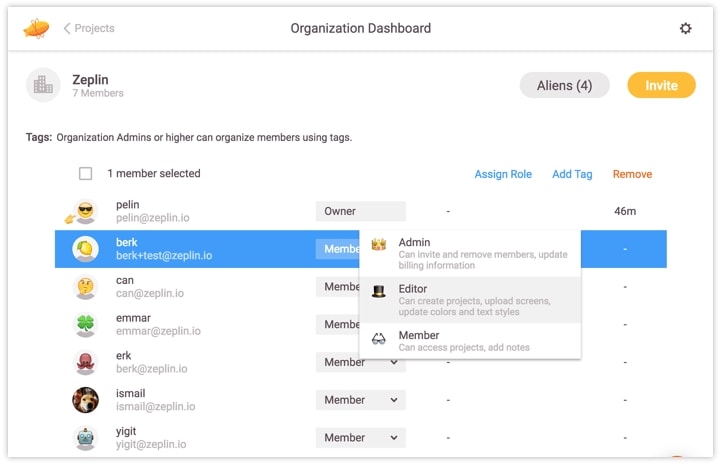Click the Remove link
This screenshot has width=720, height=466.
pyautogui.click(x=632, y=174)
